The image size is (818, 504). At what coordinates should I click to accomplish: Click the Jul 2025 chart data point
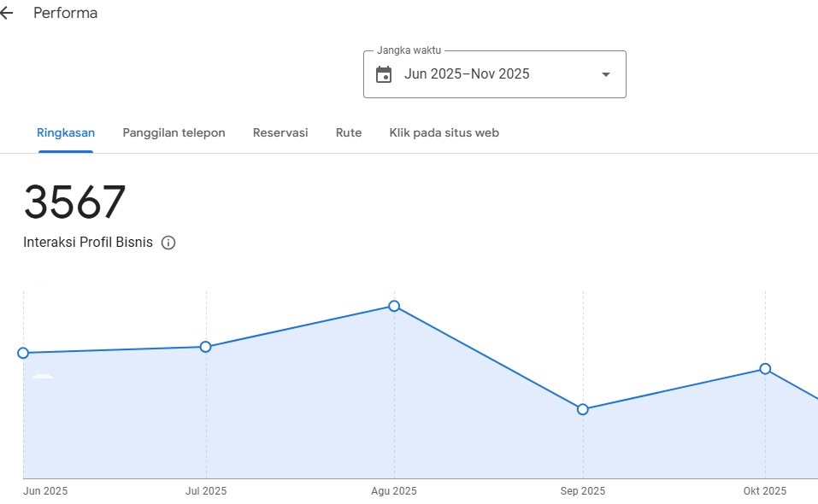pyautogui.click(x=205, y=347)
